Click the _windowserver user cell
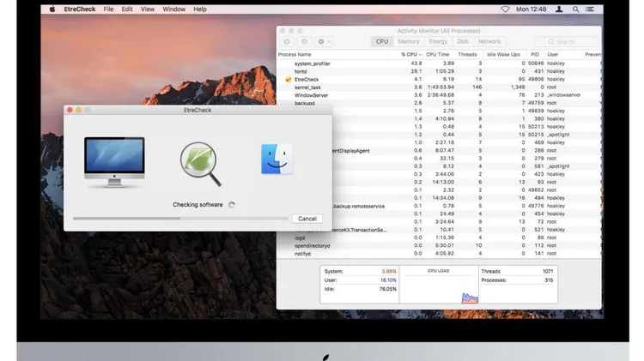The width and height of the screenshot is (644, 361). [564, 95]
